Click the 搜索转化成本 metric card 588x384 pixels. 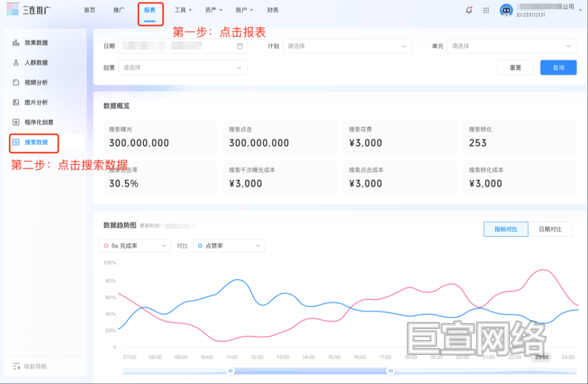click(520, 177)
